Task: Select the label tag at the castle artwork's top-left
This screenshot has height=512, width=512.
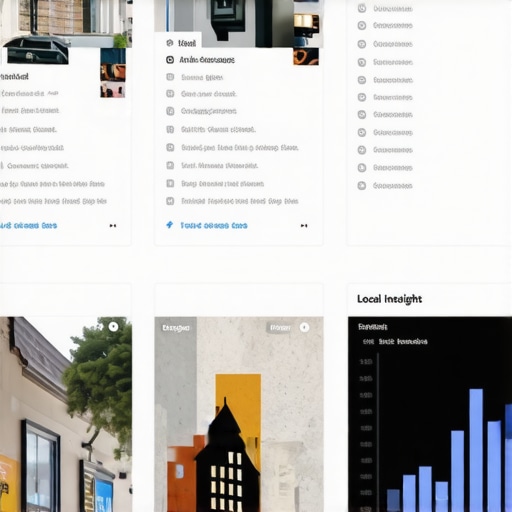Action: click(176, 328)
